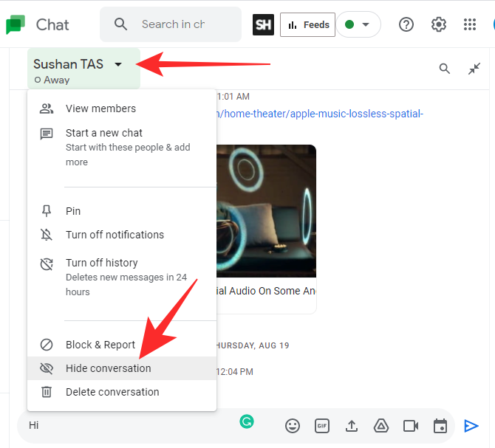The image size is (495, 448).
Task: Open the active status dropdown
Action: (359, 24)
